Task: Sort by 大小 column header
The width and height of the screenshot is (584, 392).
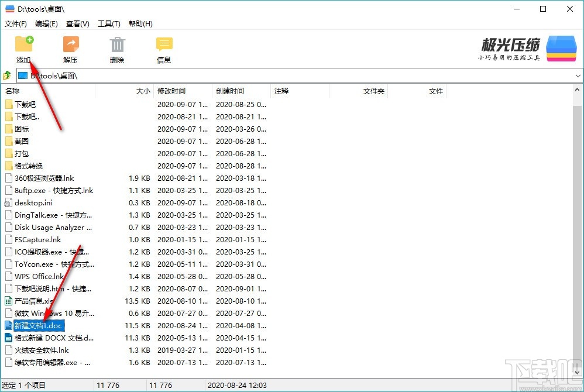Action: pyautogui.click(x=125, y=91)
